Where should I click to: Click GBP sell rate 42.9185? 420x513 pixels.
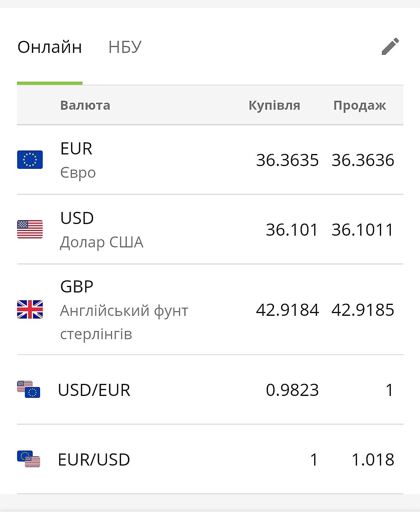(x=362, y=310)
